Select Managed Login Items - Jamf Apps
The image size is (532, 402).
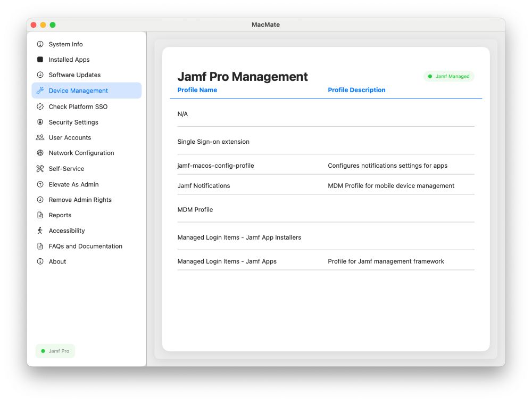coord(326,261)
